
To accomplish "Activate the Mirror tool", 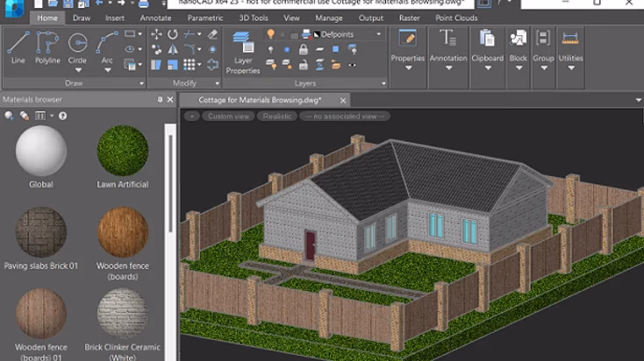I will coord(173,50).
